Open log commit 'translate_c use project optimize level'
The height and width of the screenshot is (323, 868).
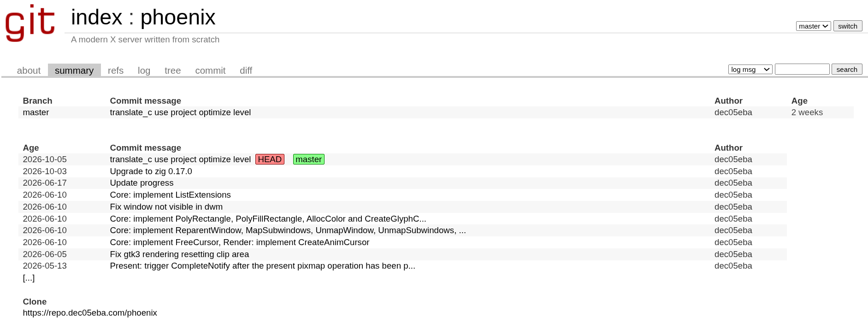point(180,159)
